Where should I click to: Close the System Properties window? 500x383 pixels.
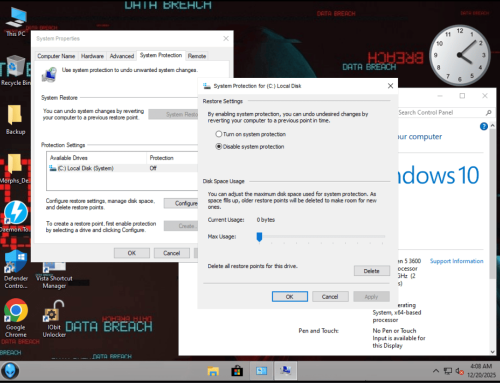pos(226,39)
